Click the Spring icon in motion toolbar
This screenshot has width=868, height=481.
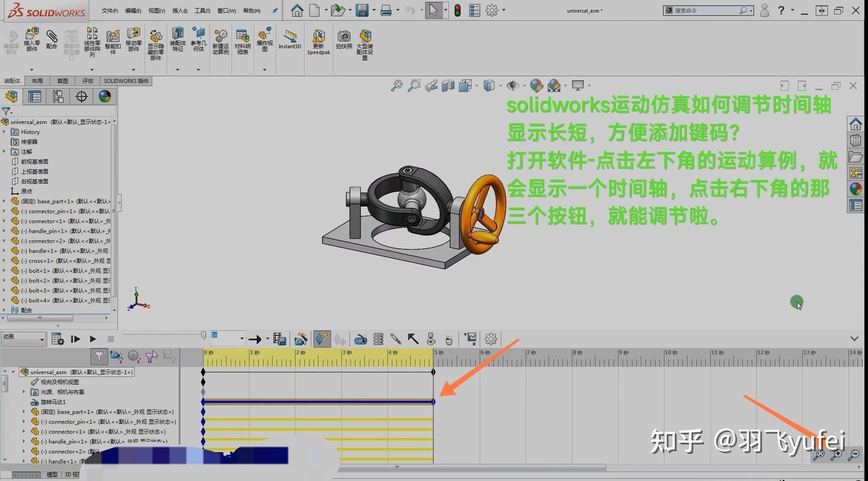click(x=378, y=339)
